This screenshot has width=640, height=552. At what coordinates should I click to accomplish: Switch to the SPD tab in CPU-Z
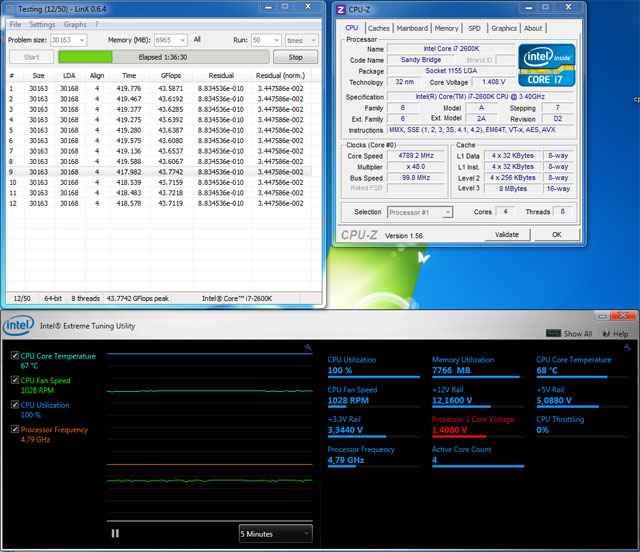tap(474, 28)
